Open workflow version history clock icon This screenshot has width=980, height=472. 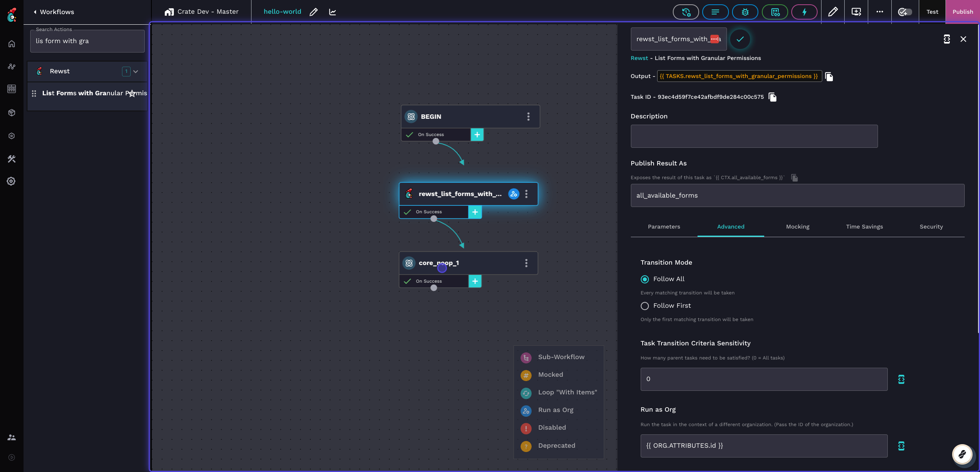point(685,12)
